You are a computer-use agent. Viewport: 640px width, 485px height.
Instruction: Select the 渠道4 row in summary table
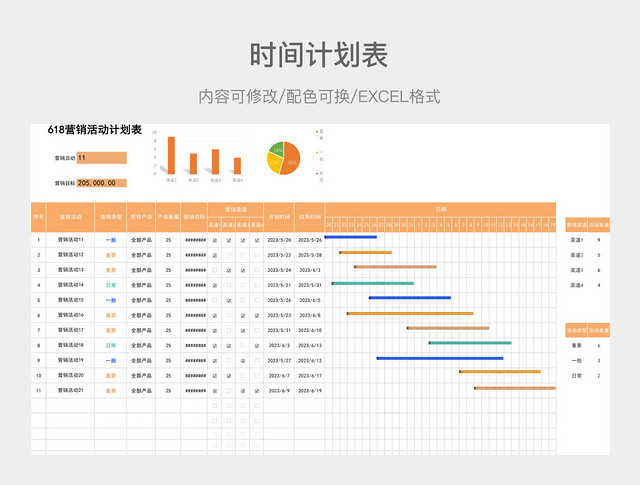(x=587, y=285)
